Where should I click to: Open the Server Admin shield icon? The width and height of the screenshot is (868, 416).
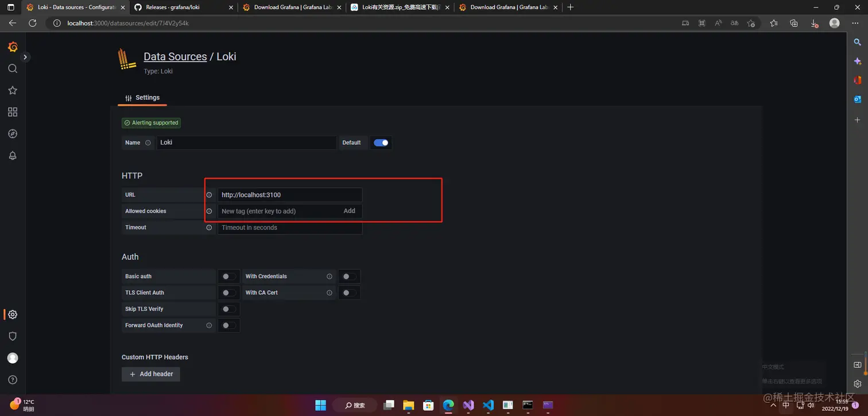click(13, 336)
